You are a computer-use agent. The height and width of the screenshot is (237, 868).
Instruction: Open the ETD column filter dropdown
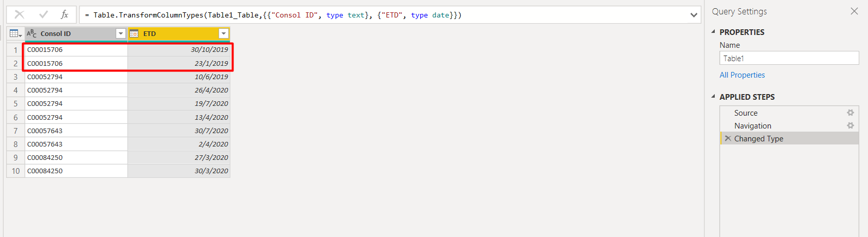(x=223, y=33)
